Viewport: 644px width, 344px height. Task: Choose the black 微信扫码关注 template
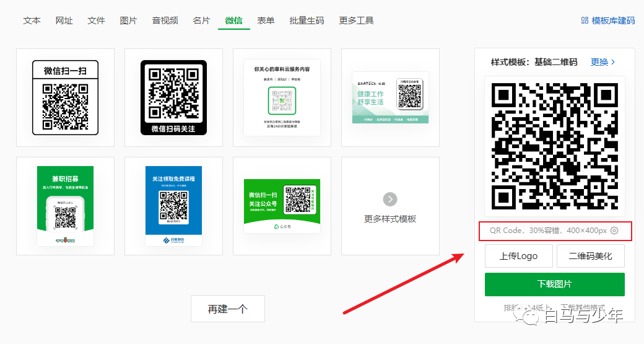(x=174, y=97)
